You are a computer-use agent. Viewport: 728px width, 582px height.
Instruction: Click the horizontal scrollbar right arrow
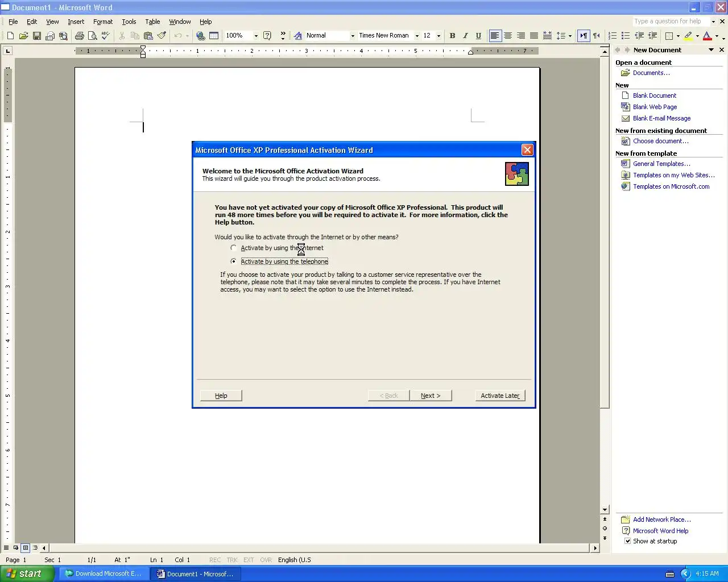tap(595, 548)
